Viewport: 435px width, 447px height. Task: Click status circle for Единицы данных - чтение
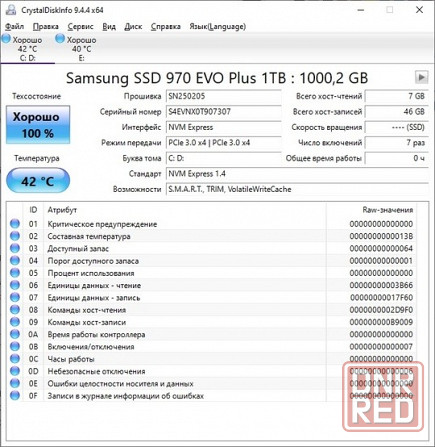(15, 285)
